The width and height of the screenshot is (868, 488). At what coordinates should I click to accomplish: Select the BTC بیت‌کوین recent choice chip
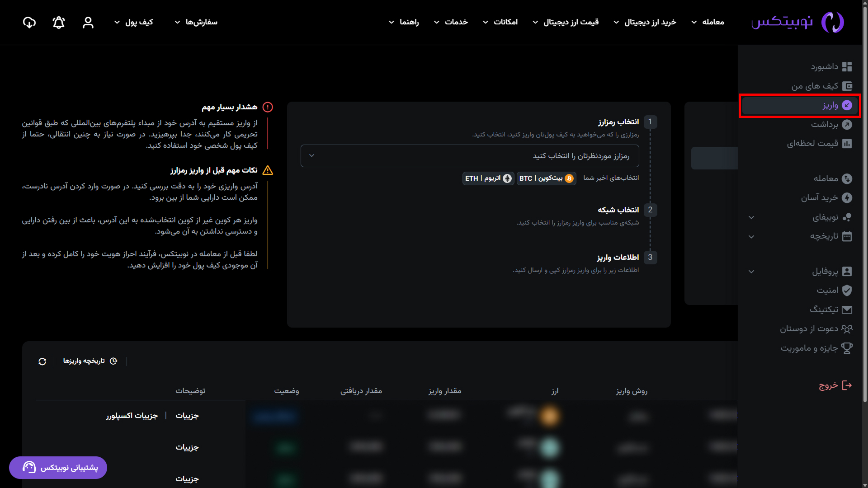pos(547,178)
